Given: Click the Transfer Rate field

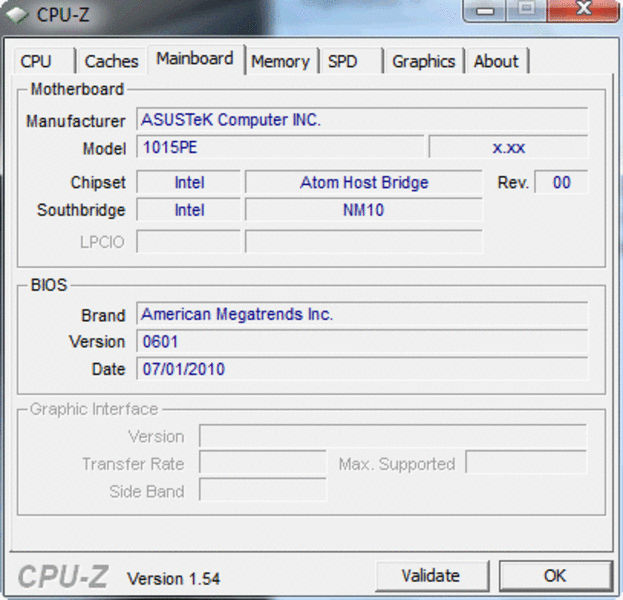Looking at the screenshot, I should click(x=263, y=463).
